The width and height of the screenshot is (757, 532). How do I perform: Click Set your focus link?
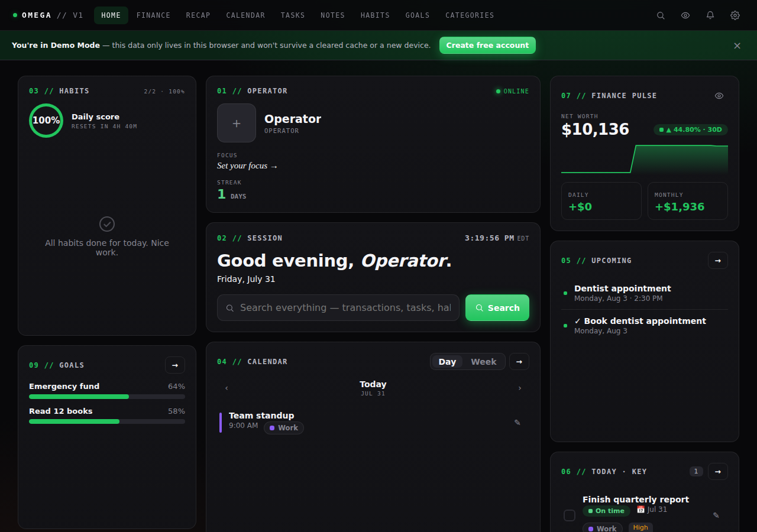click(247, 166)
